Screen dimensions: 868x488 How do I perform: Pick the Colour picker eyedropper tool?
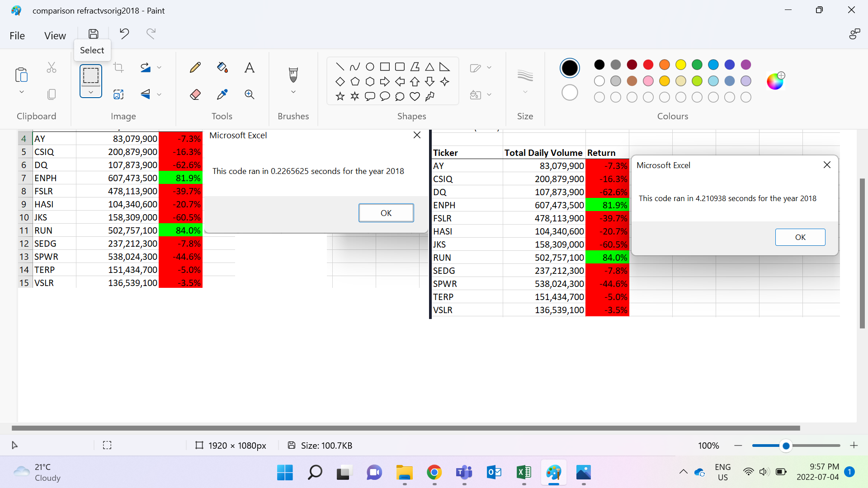[x=222, y=94]
